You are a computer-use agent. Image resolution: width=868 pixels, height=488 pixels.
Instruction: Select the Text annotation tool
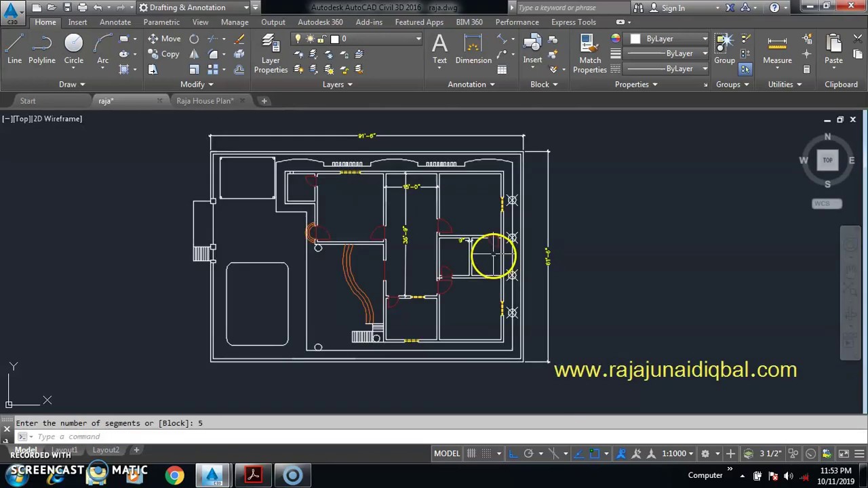click(x=439, y=49)
